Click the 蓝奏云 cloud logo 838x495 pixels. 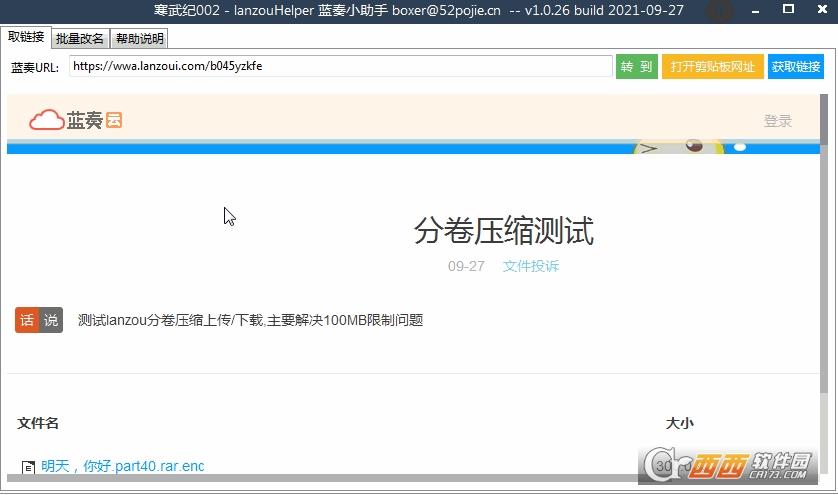tap(76, 120)
